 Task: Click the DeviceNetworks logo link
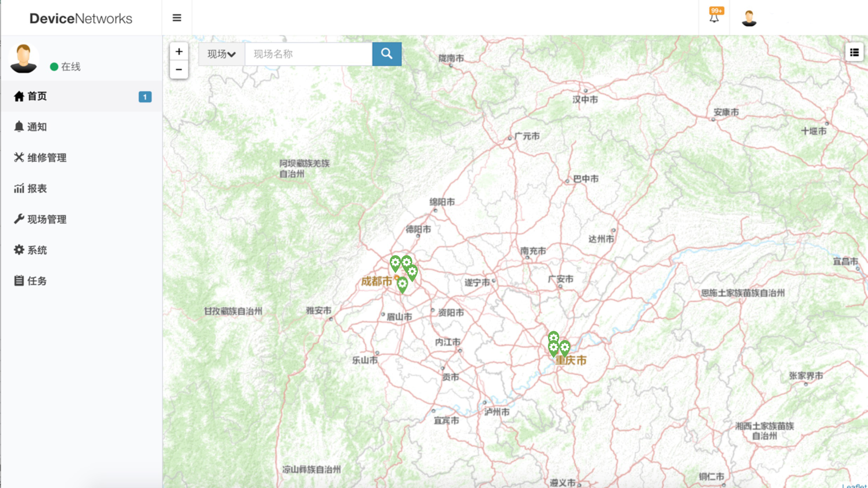click(x=81, y=18)
